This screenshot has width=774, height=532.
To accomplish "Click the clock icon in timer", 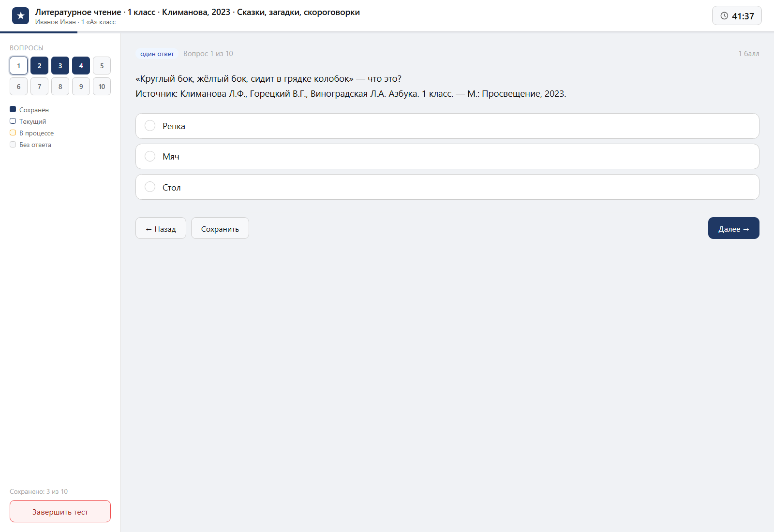I will pyautogui.click(x=724, y=16).
